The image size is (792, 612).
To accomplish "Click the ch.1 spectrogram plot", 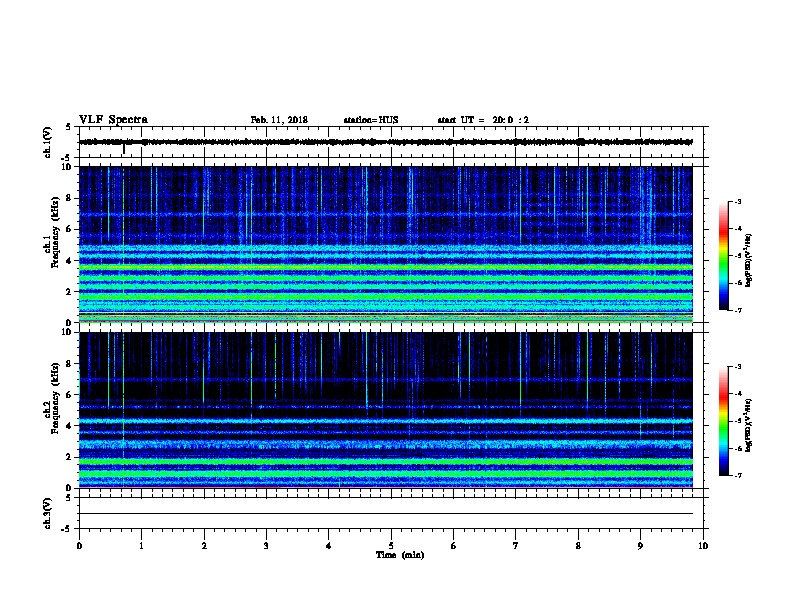I will (x=386, y=244).
